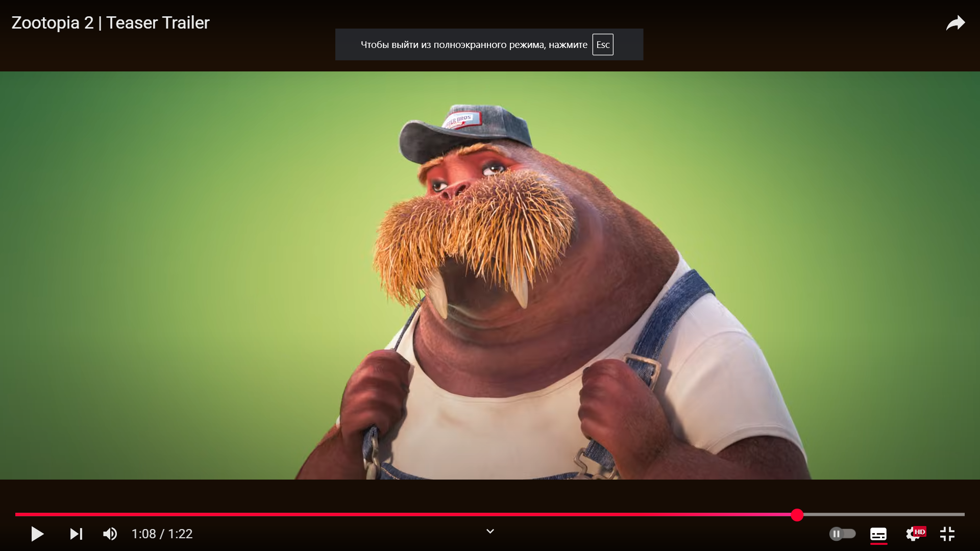Turn off the autoplay switch
Image resolution: width=980 pixels, height=551 pixels.
pyautogui.click(x=842, y=534)
